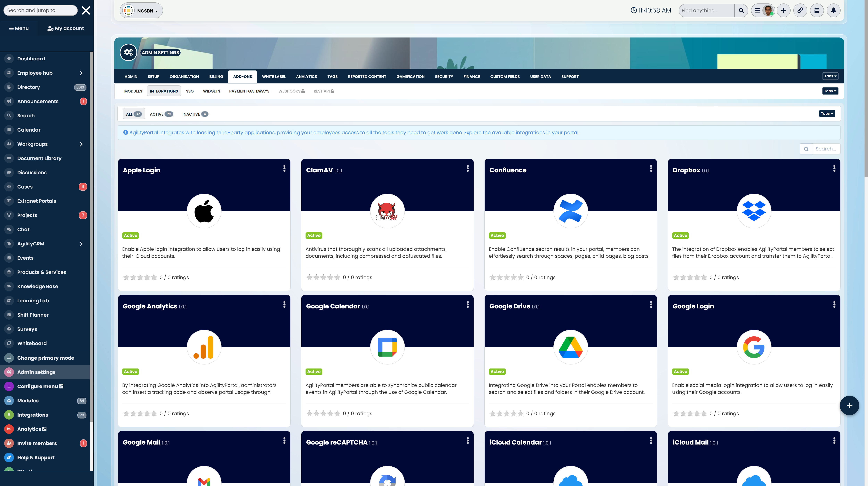Open three-dot menu on Apple Login card
This screenshot has width=868, height=486.
pos(284,168)
